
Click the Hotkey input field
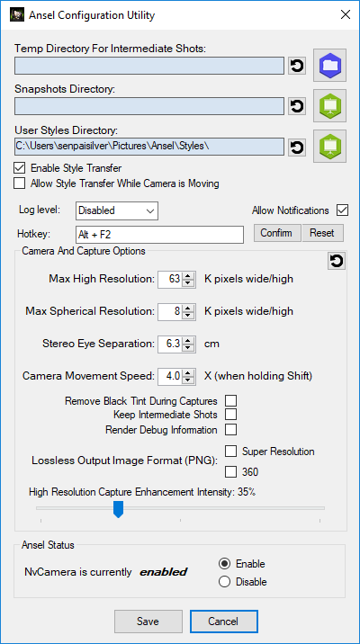point(159,234)
